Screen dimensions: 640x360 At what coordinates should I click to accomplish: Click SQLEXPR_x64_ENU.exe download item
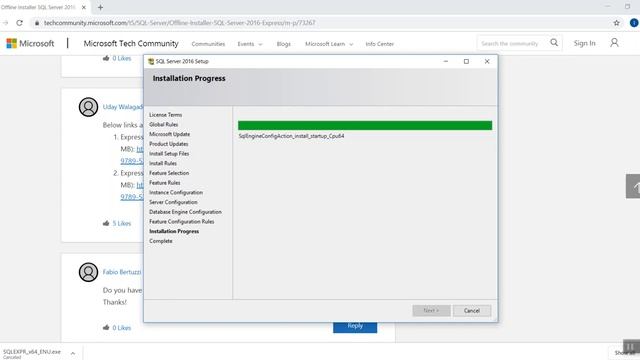point(32,353)
